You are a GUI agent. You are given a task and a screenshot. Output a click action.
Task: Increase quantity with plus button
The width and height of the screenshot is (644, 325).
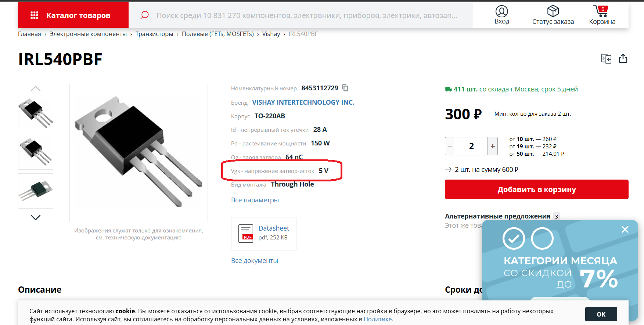tap(493, 146)
